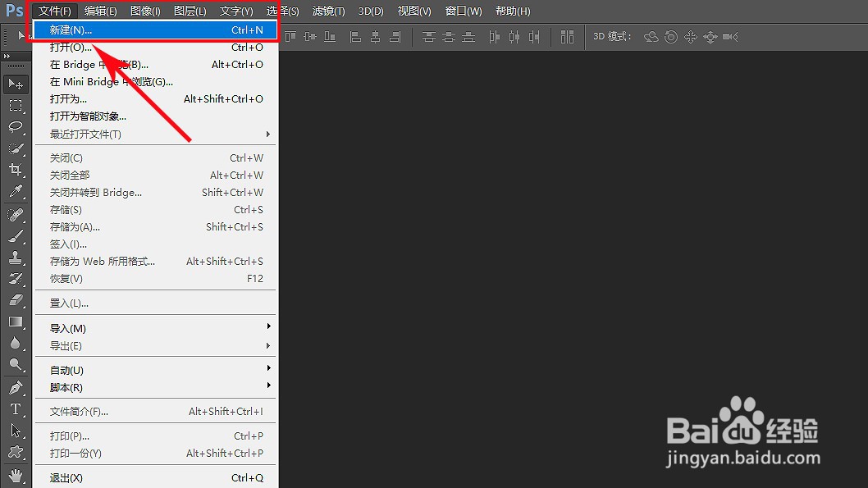Expand the 导出(E) submenu
Image resolution: width=868 pixels, height=488 pixels.
(x=156, y=346)
